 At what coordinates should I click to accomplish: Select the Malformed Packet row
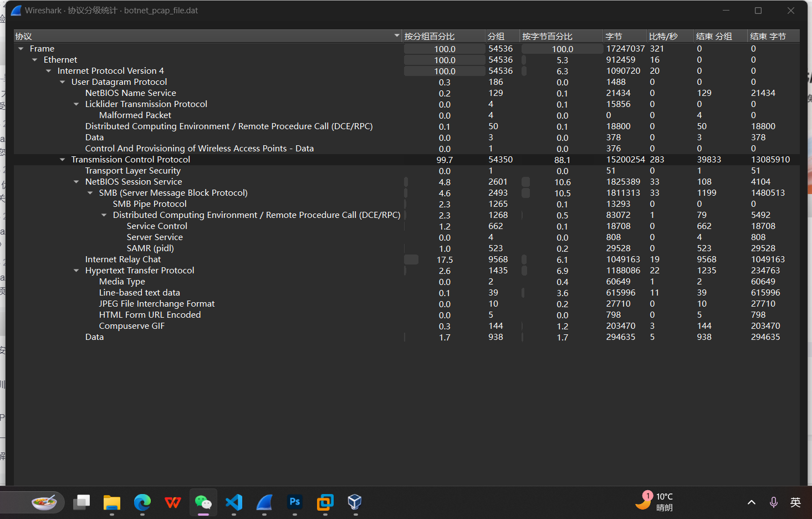point(407,115)
